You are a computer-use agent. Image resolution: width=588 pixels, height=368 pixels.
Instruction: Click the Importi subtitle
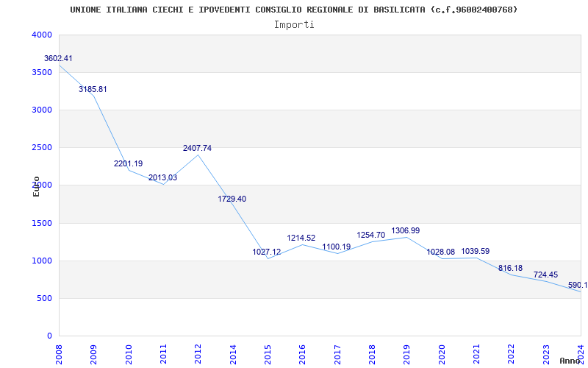coord(294,25)
